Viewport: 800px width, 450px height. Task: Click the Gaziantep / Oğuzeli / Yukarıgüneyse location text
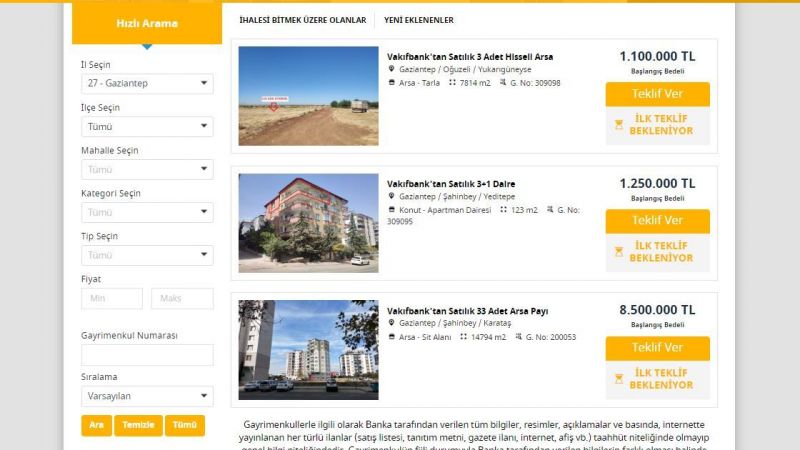click(465, 69)
